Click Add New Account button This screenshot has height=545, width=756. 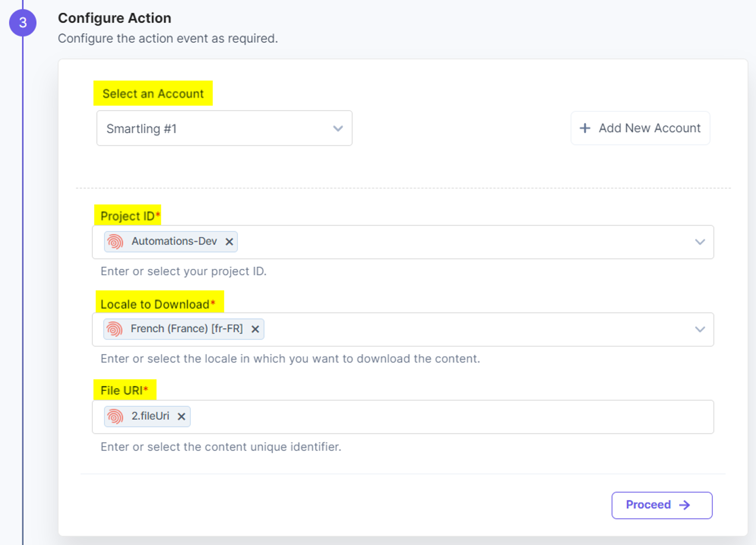(x=640, y=128)
